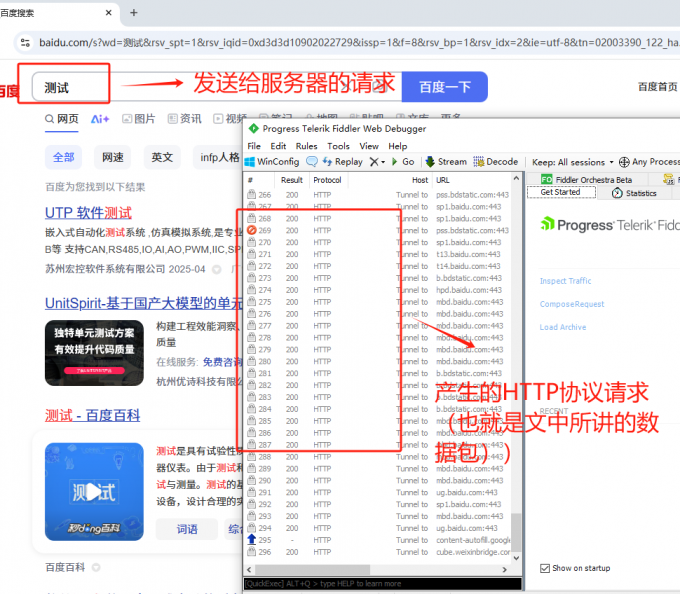Viewport: 680px width, 594px height.
Task: Click the Go resume button
Action: click(403, 162)
